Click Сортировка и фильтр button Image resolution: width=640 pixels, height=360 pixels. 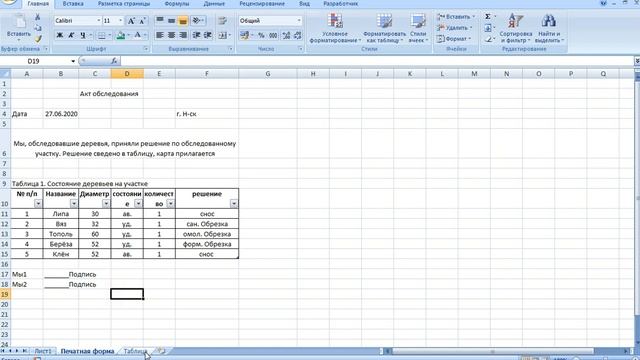tap(516, 28)
